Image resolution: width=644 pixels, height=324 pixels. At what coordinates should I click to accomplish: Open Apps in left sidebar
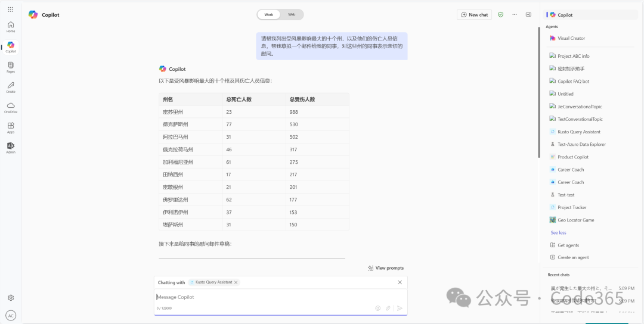click(x=11, y=128)
